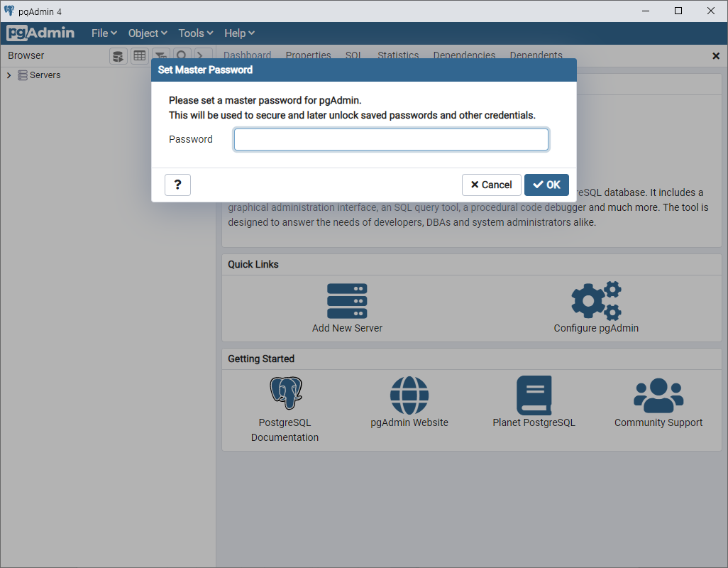Click the Configure pgAdmin gears icon
Image resolution: width=728 pixels, height=568 pixels.
(596, 301)
